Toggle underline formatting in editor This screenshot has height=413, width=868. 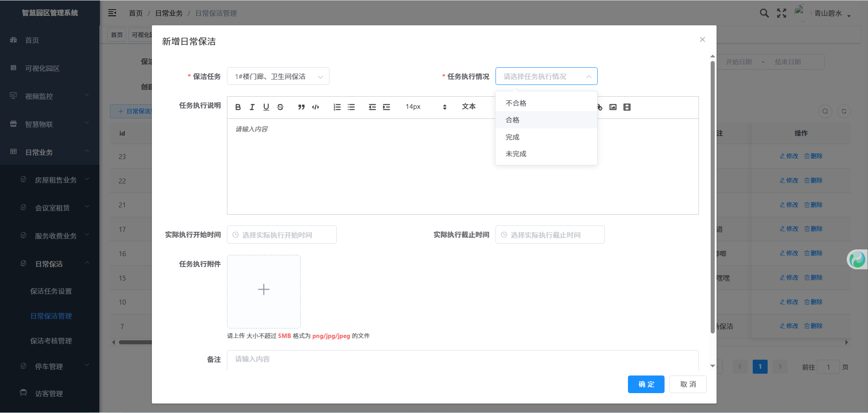click(x=266, y=107)
